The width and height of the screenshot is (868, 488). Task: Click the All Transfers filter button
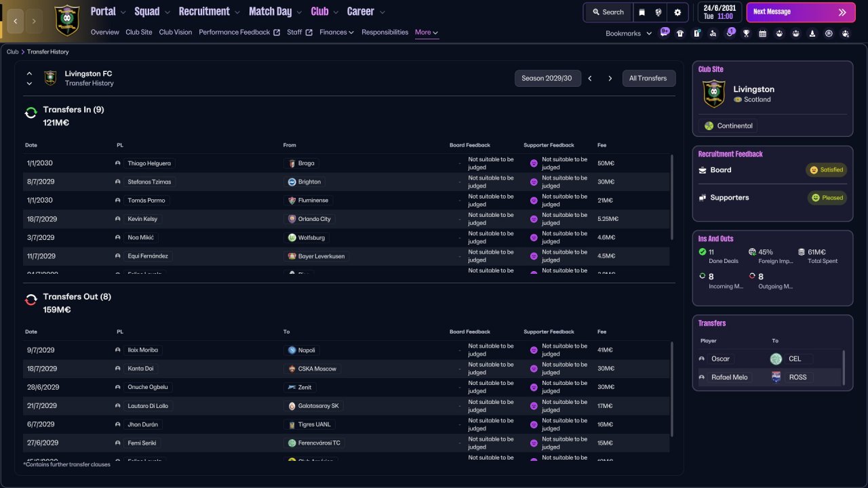pyautogui.click(x=649, y=78)
